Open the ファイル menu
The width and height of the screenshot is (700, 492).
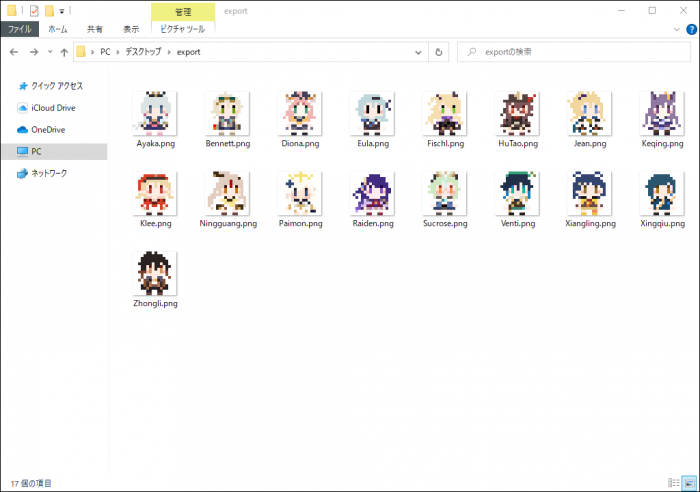[20, 30]
